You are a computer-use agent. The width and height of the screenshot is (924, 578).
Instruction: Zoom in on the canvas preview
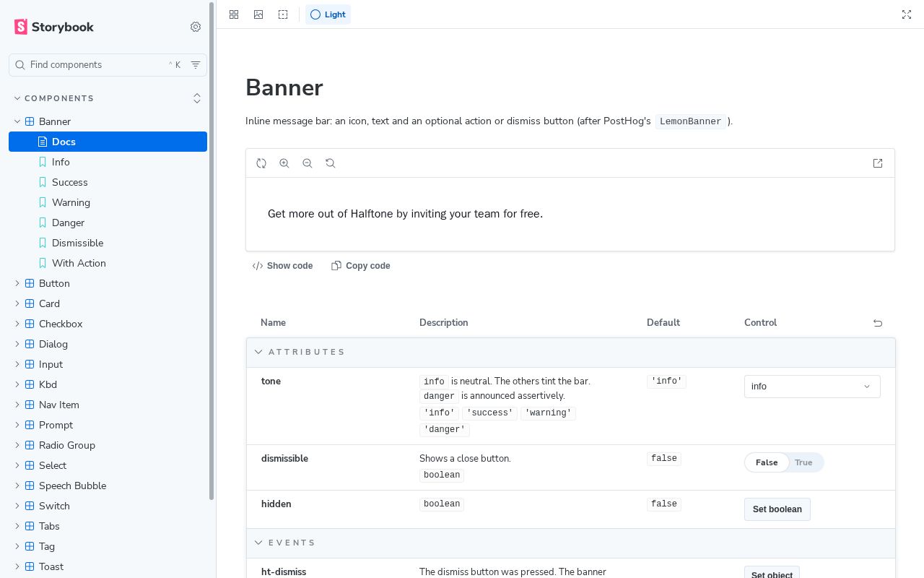pyautogui.click(x=284, y=163)
